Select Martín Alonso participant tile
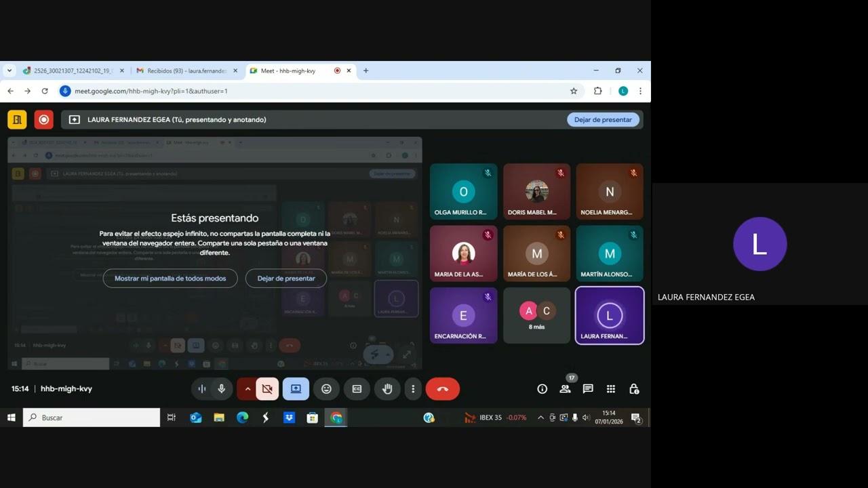The width and height of the screenshot is (868, 488). [x=610, y=253]
